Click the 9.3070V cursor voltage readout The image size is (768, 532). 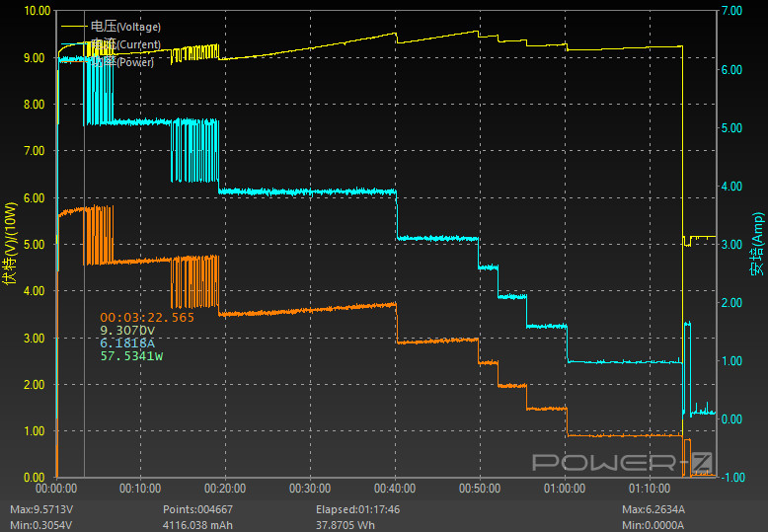pyautogui.click(x=127, y=331)
